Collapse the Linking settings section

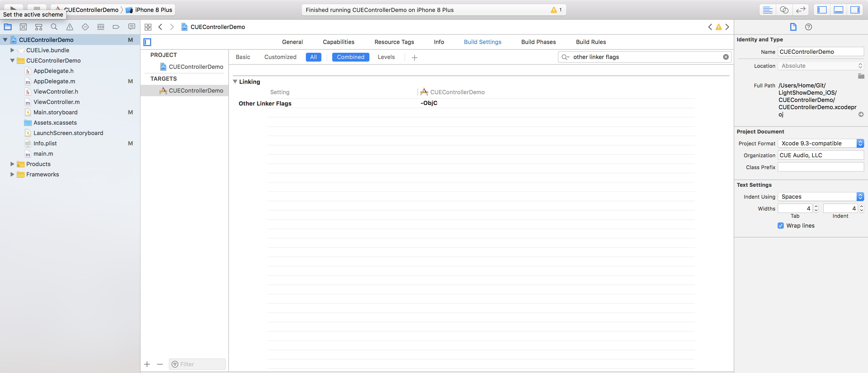click(x=235, y=82)
